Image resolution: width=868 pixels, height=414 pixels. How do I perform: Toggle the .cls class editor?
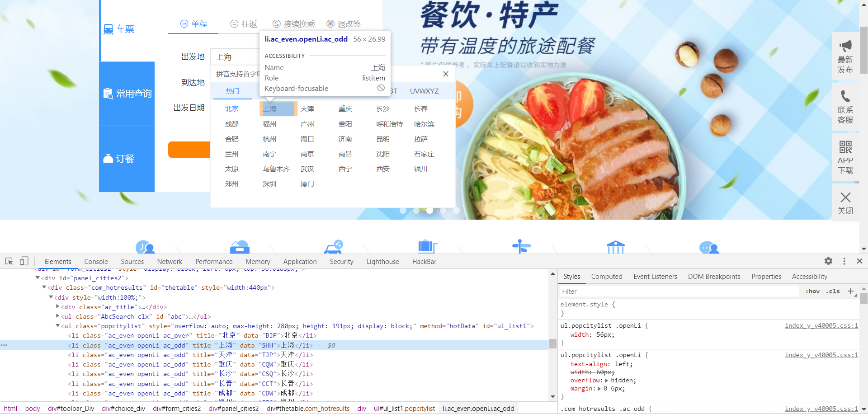coord(833,291)
